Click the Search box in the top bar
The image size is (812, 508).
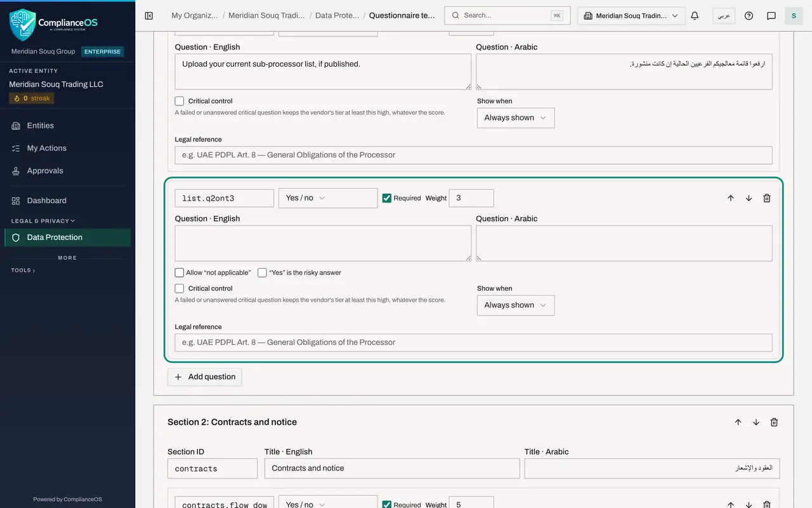click(507, 15)
